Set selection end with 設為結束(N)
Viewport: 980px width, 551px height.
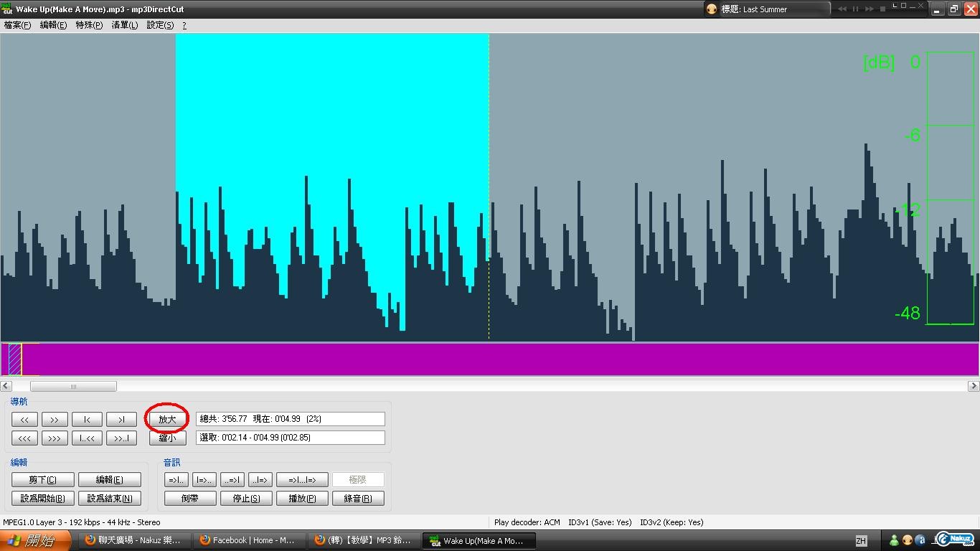pyautogui.click(x=109, y=499)
